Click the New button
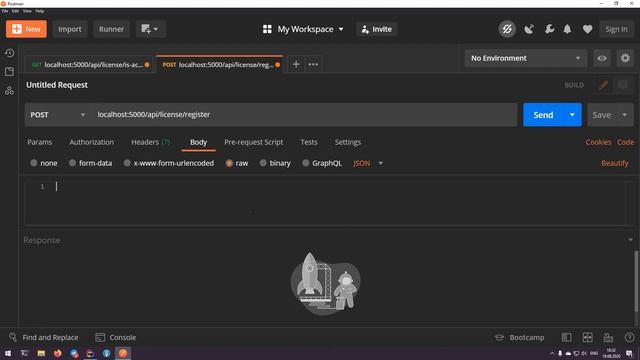 click(x=26, y=29)
